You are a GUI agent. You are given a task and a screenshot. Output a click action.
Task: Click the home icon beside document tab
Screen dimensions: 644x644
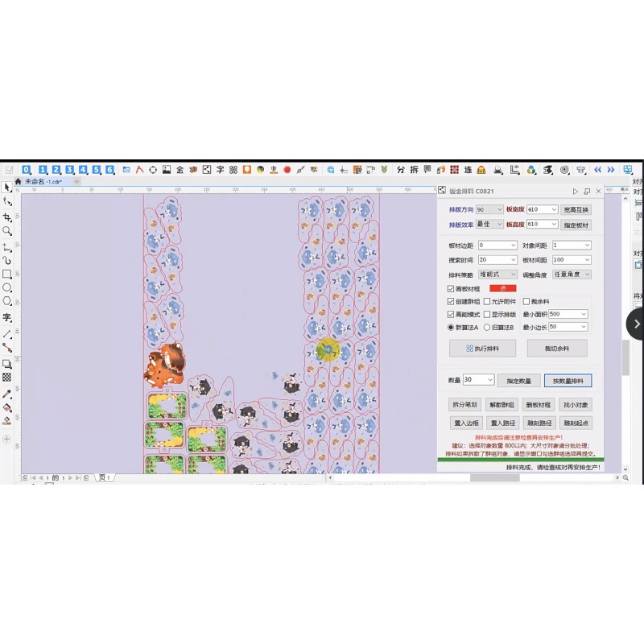click(x=18, y=181)
